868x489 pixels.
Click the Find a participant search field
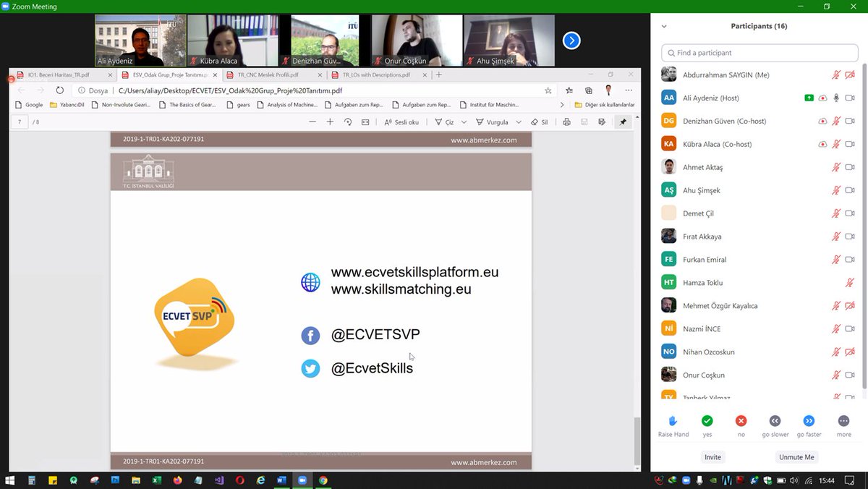[758, 53]
